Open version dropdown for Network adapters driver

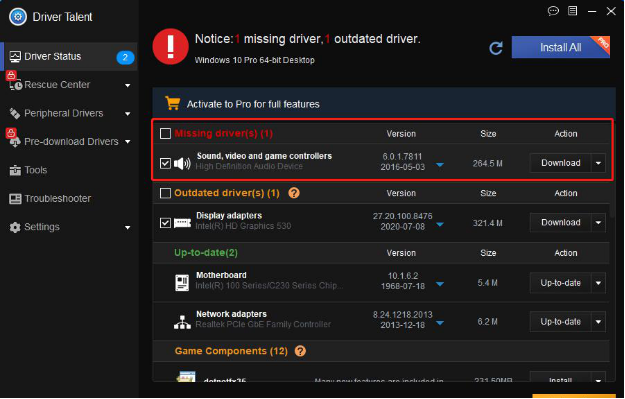pos(440,323)
